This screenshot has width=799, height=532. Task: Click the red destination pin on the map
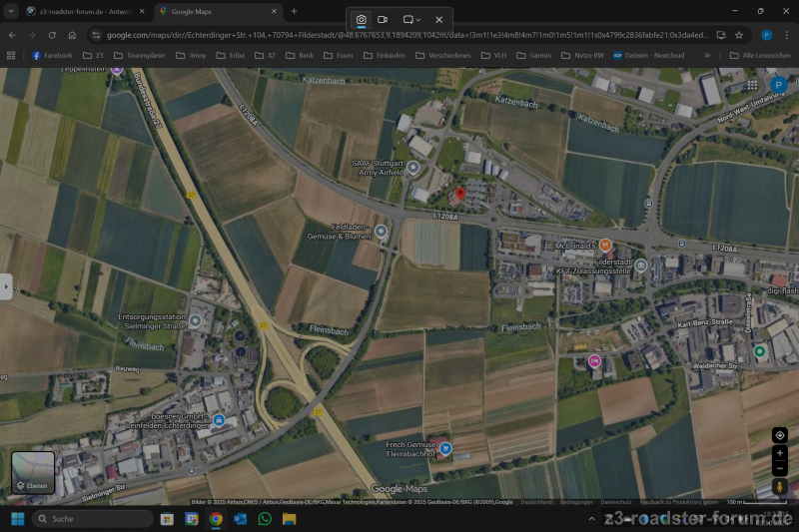coord(459,192)
